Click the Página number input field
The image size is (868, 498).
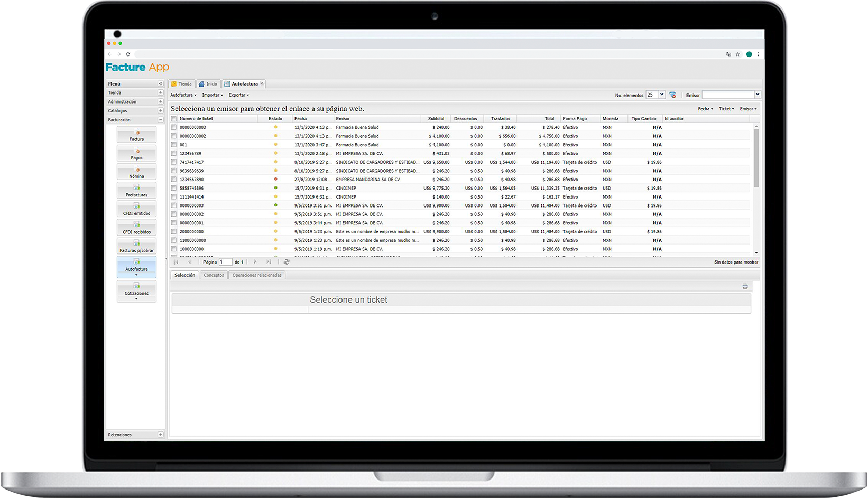[225, 262]
